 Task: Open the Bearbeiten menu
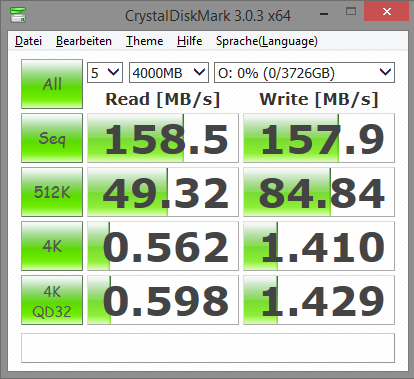coord(84,41)
